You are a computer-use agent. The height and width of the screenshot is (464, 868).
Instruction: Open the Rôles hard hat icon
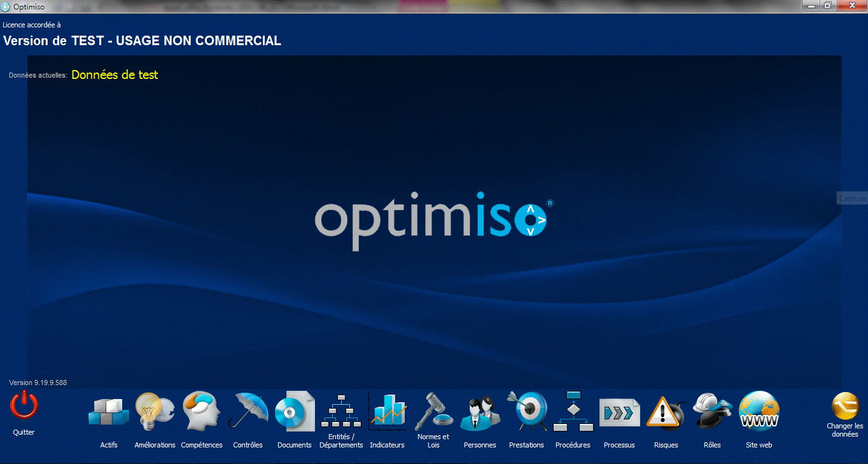coord(712,411)
